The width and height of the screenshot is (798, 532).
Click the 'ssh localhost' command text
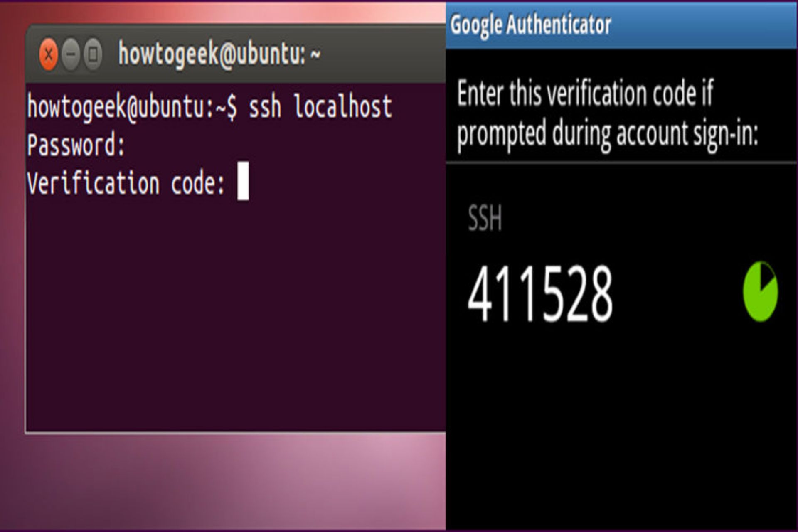pos(320,107)
